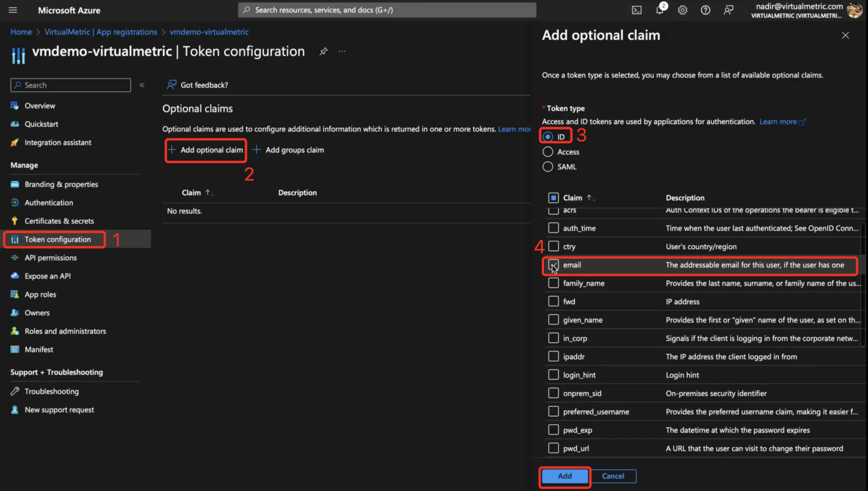
Task: Click the Add button
Action: click(565, 476)
